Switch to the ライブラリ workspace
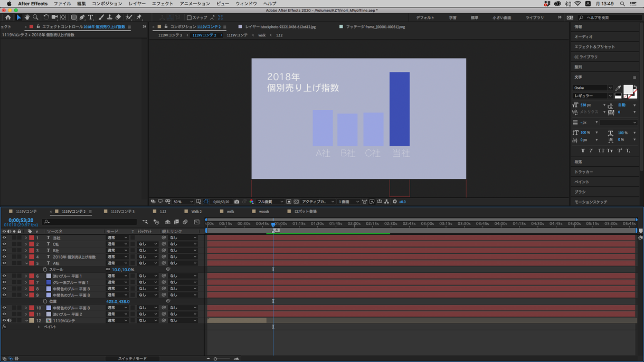This screenshot has height=362, width=644. (x=535, y=18)
